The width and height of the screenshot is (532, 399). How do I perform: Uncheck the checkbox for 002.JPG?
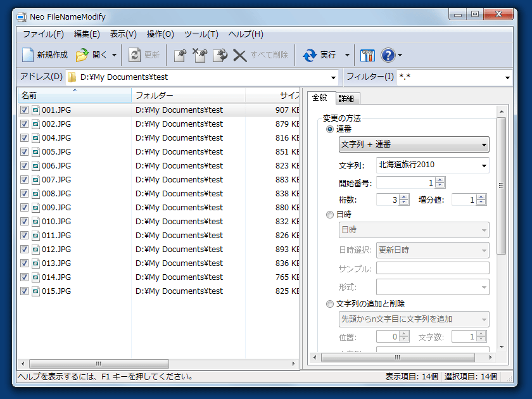(x=24, y=124)
